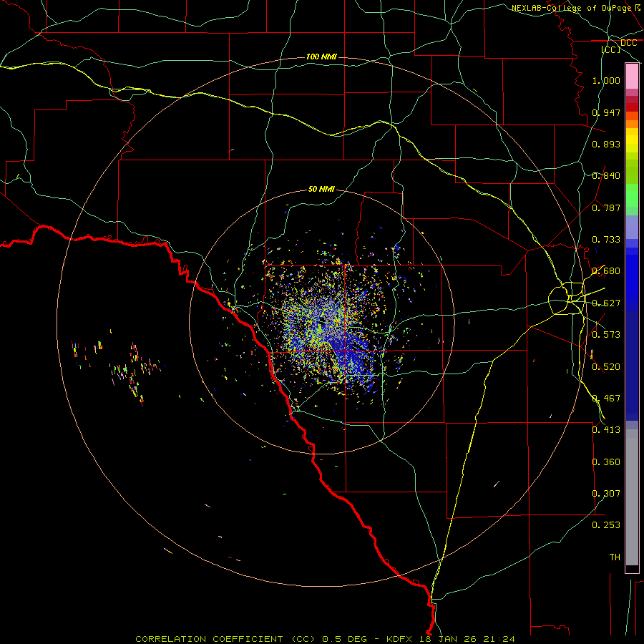
Task: Click the "50 NMI" range ring label
Action: coord(321,189)
